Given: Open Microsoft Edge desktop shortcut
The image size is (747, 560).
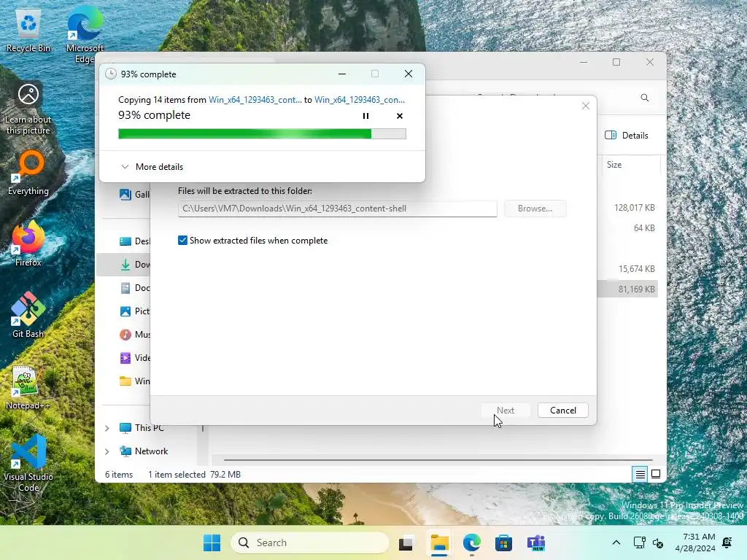Looking at the screenshot, I should [x=85, y=35].
